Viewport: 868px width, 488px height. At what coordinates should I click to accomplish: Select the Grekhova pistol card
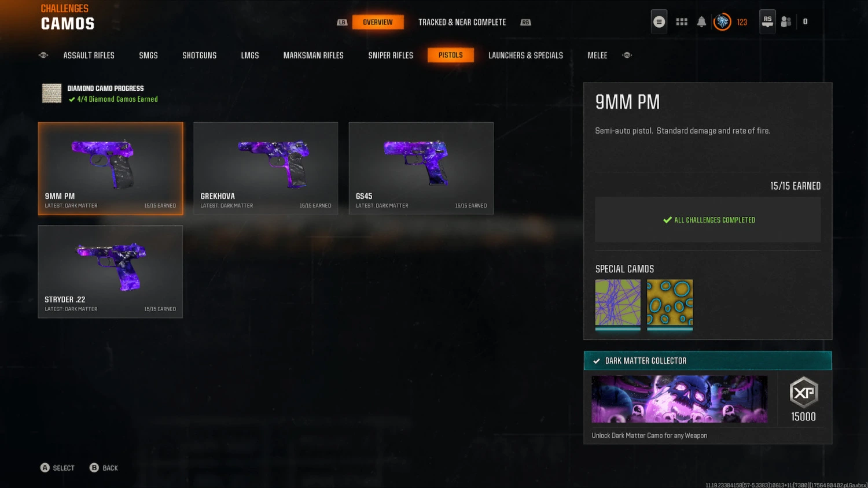coord(266,168)
